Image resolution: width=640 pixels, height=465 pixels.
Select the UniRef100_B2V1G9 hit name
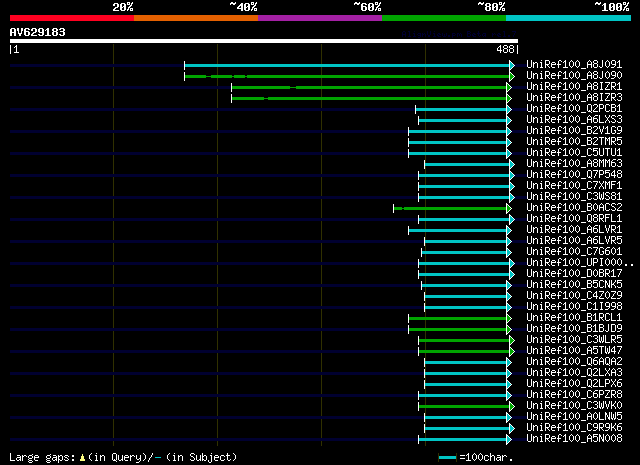(574, 130)
